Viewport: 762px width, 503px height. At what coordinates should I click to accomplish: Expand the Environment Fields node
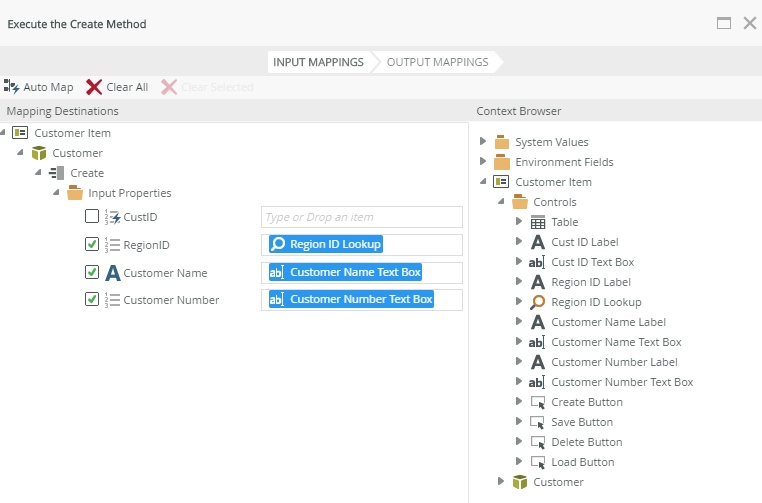pyautogui.click(x=484, y=162)
